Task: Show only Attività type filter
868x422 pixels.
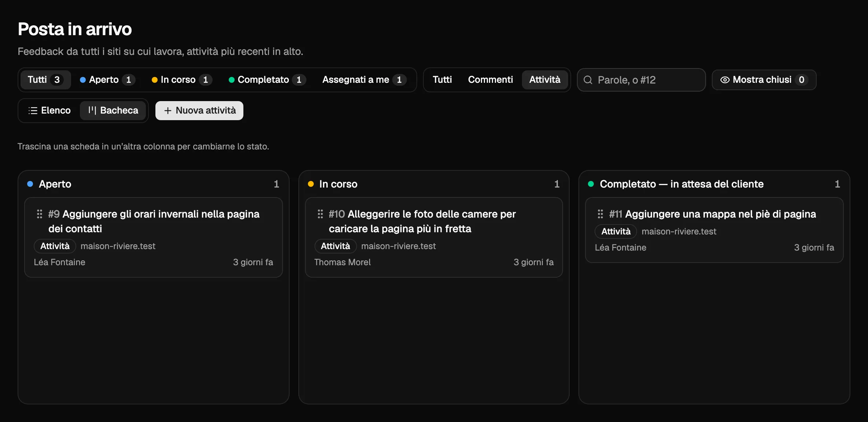Action: [x=545, y=80]
